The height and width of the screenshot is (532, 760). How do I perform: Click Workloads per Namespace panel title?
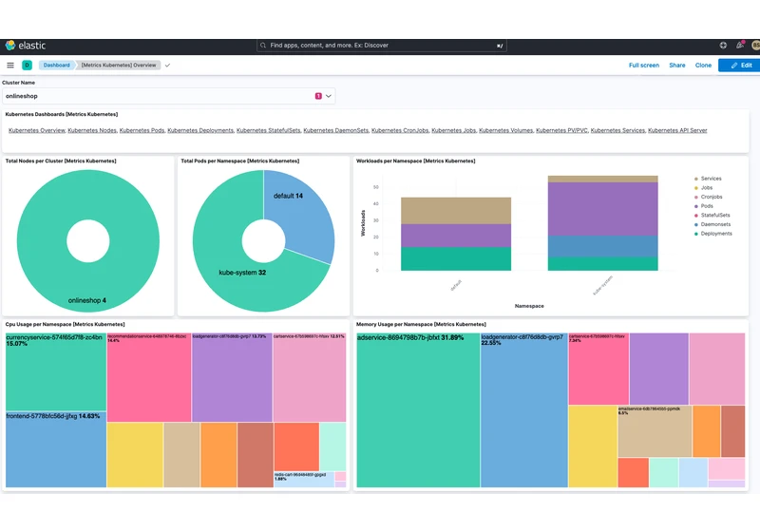coord(416,161)
